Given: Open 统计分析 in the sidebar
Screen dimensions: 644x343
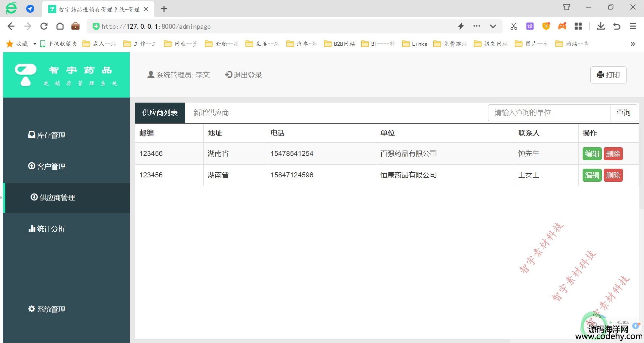Looking at the screenshot, I should (47, 229).
